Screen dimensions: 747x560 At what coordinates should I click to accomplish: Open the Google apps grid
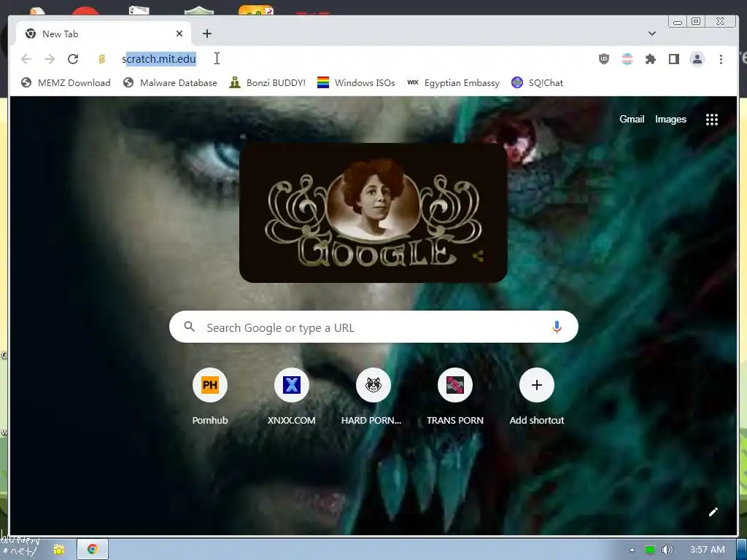[712, 120]
